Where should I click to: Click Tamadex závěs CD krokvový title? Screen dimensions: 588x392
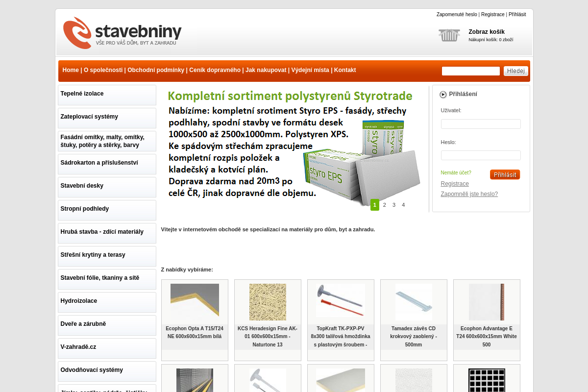tap(414, 337)
